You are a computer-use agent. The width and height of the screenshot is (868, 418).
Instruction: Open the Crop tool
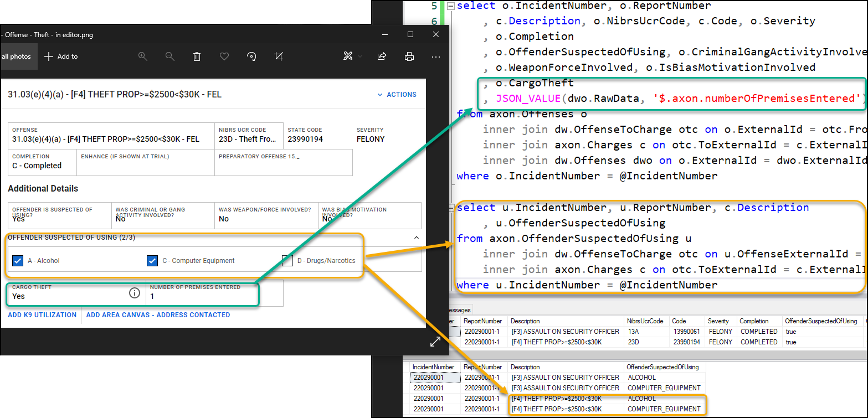click(279, 56)
